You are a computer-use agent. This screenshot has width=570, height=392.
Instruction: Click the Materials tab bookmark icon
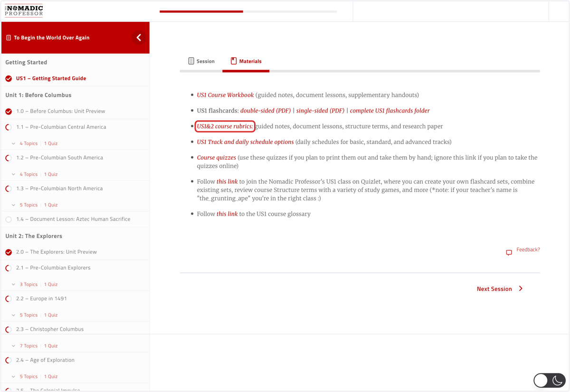(x=234, y=61)
